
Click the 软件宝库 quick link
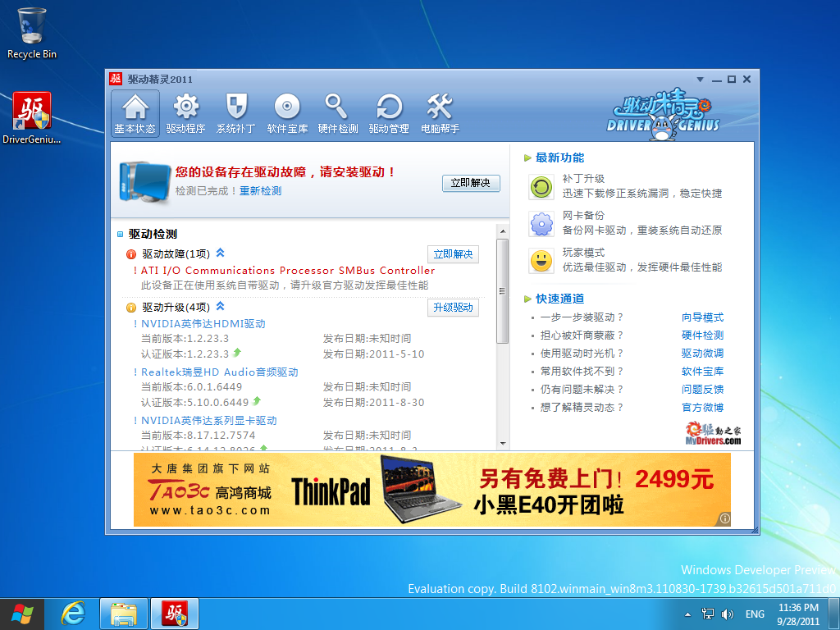(x=702, y=372)
